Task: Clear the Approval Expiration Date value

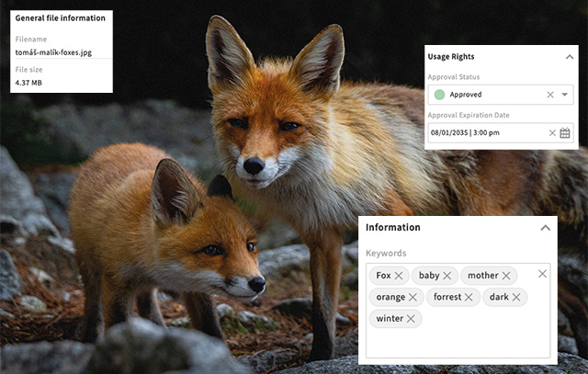Action: pos(552,133)
